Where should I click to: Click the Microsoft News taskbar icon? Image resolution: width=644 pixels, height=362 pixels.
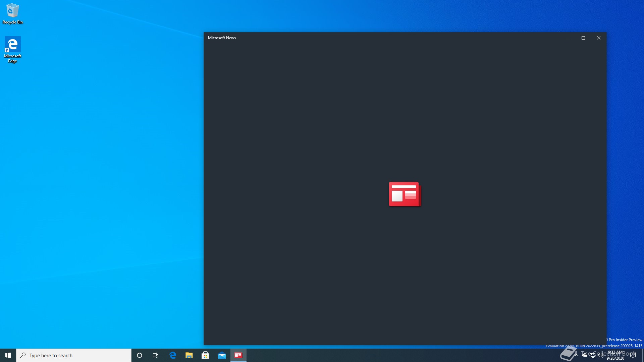point(238,355)
